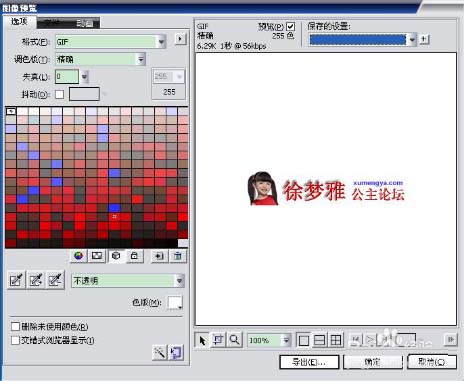Click the logo image in preview area
The height and width of the screenshot is (381, 464).
(326, 189)
